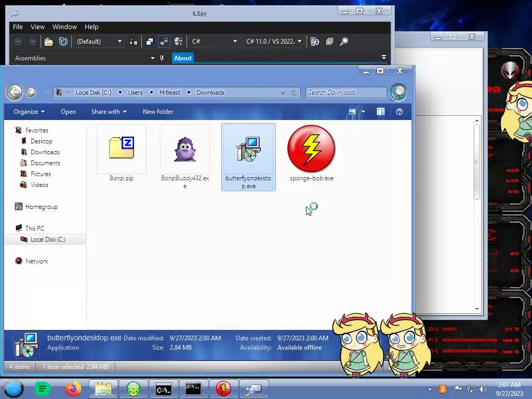532x399 pixels.
Task: Click Users in the address bar path
Action: click(x=136, y=92)
